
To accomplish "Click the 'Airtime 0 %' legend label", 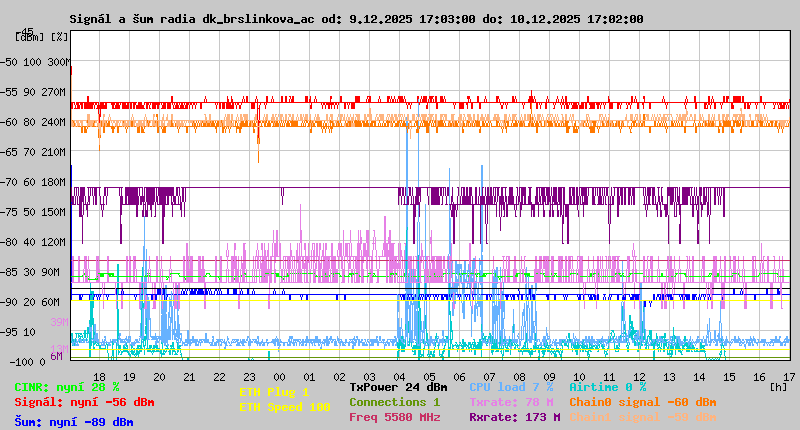I will pos(608,388).
